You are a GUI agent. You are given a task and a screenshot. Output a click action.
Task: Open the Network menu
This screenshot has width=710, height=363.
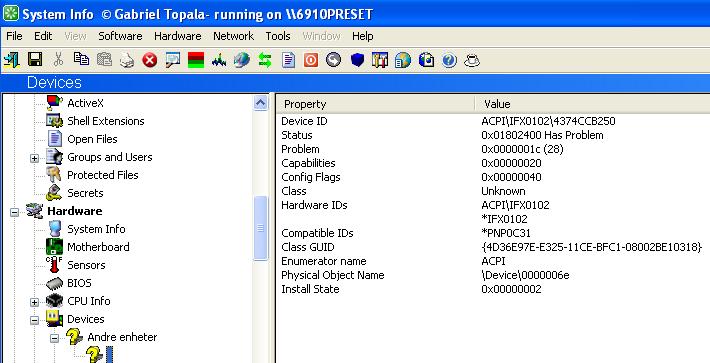click(x=234, y=36)
